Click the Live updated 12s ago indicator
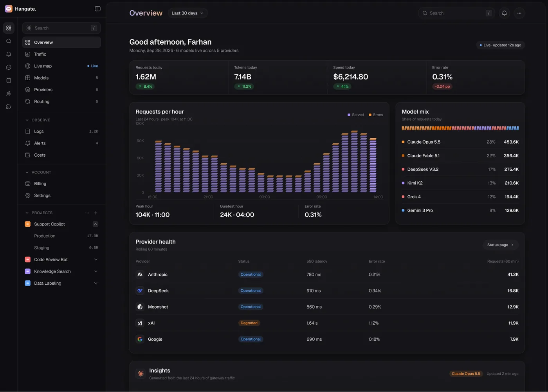 coord(501,45)
